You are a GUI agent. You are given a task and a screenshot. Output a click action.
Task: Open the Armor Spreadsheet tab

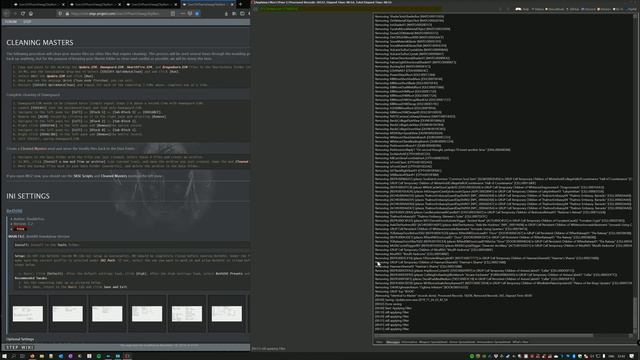click(x=462, y=342)
